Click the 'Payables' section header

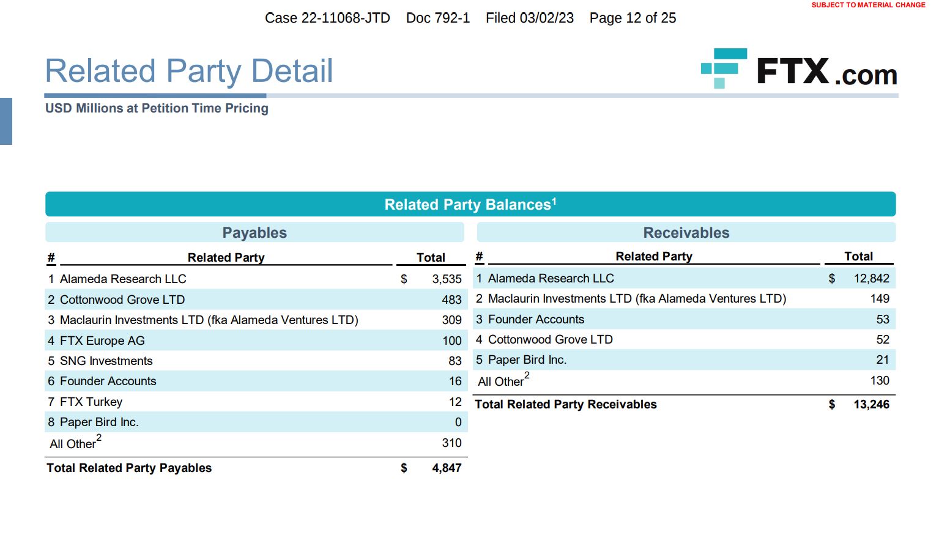254,232
